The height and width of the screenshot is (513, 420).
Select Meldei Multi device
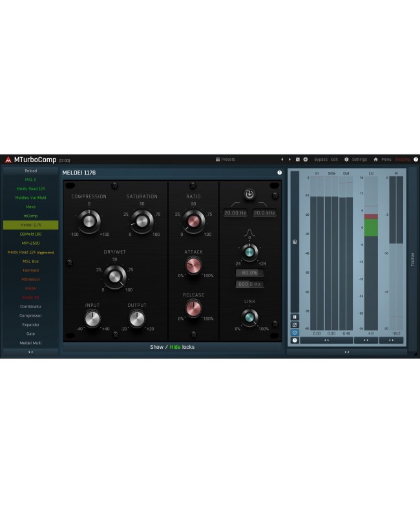click(31, 343)
